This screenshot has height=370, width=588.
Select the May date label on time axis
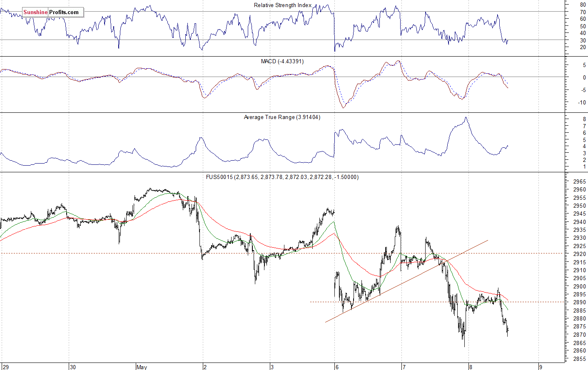pos(142,367)
